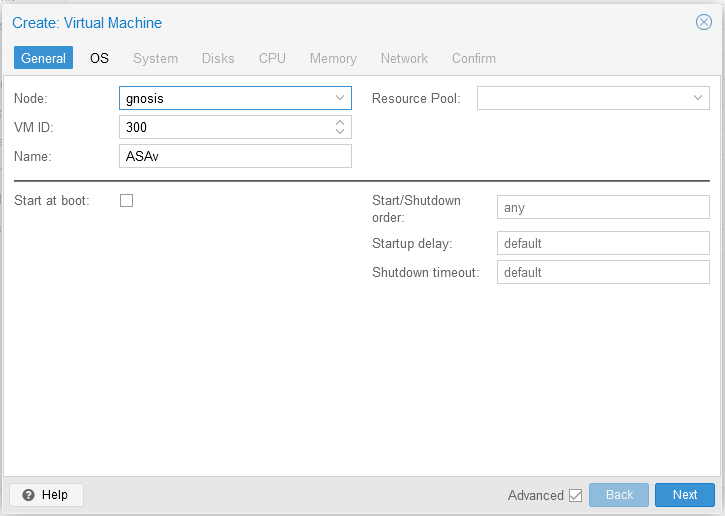Expand the Node dropdown arrow
The height and width of the screenshot is (516, 725).
(x=340, y=98)
